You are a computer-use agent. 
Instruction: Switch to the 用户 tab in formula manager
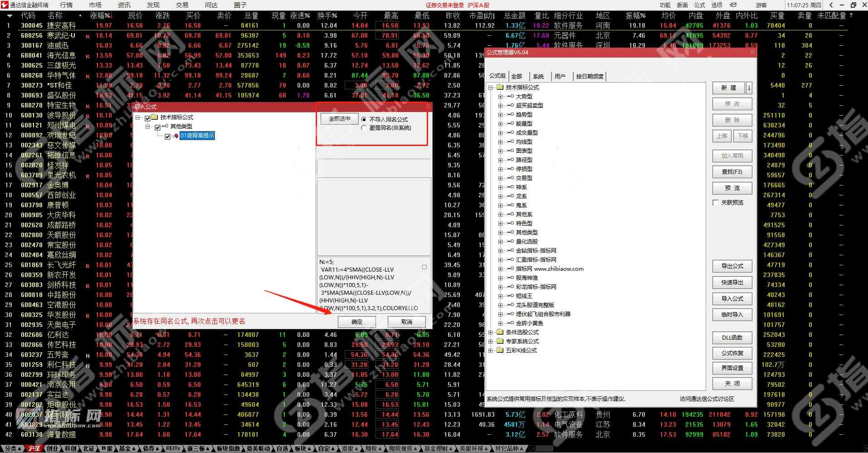click(561, 76)
